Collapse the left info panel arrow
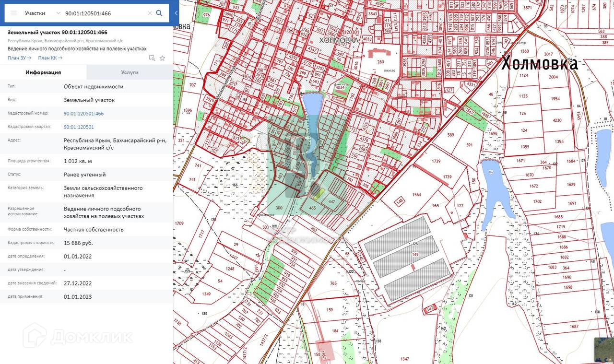Screen dimensions: 614x364 (176, 13)
